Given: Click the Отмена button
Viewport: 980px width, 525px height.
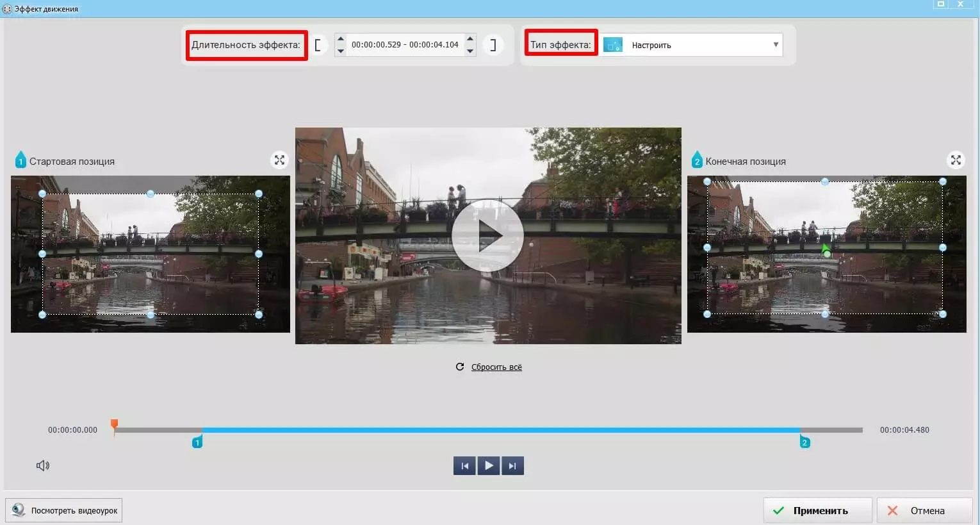Looking at the screenshot, I should 924,510.
